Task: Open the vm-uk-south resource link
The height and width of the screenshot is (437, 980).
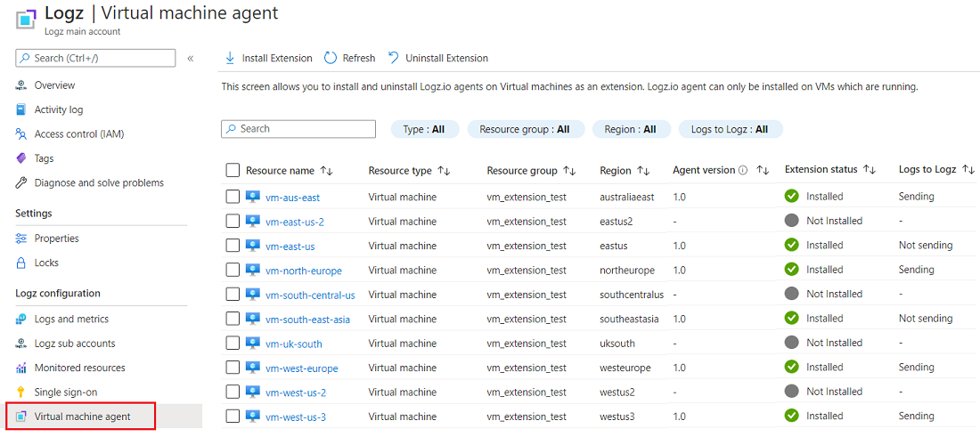Action: click(x=293, y=344)
